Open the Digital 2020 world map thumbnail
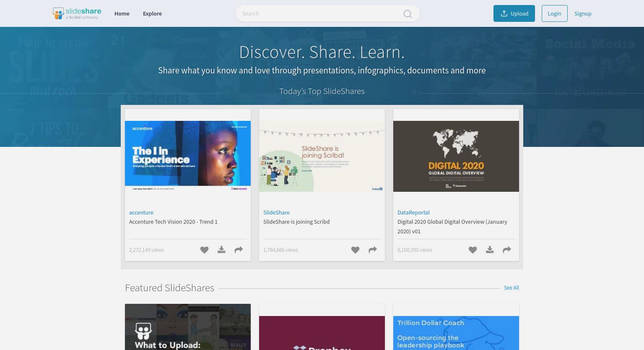 (x=456, y=156)
